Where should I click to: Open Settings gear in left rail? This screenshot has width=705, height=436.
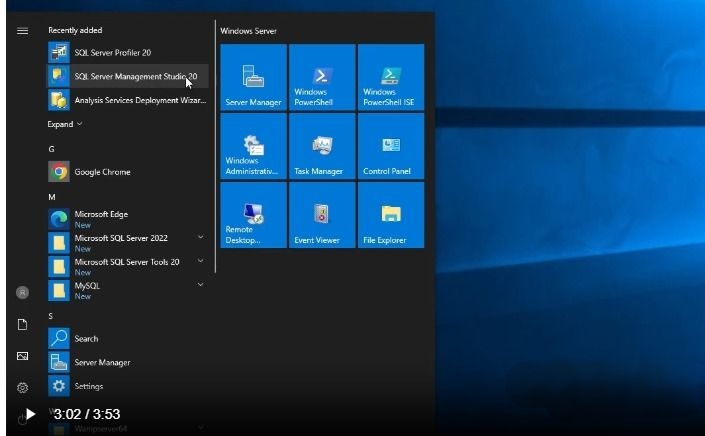tap(22, 387)
